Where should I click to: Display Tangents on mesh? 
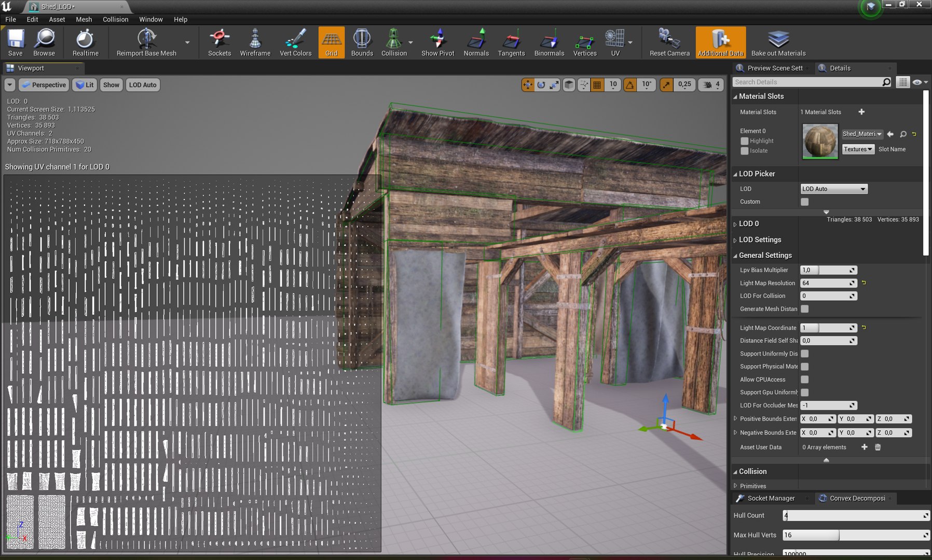pyautogui.click(x=511, y=43)
